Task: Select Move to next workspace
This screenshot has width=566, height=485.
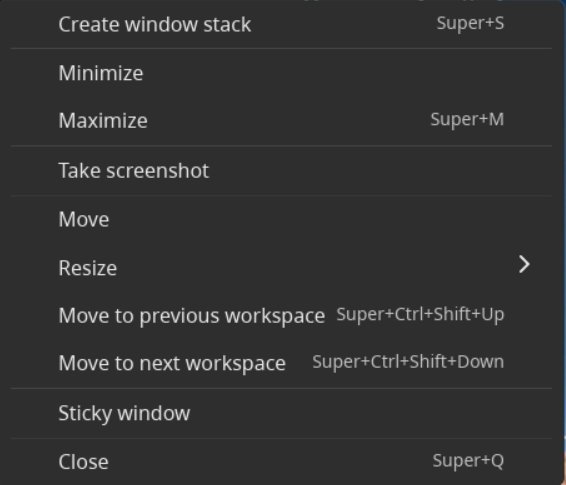Action: [x=282, y=363]
